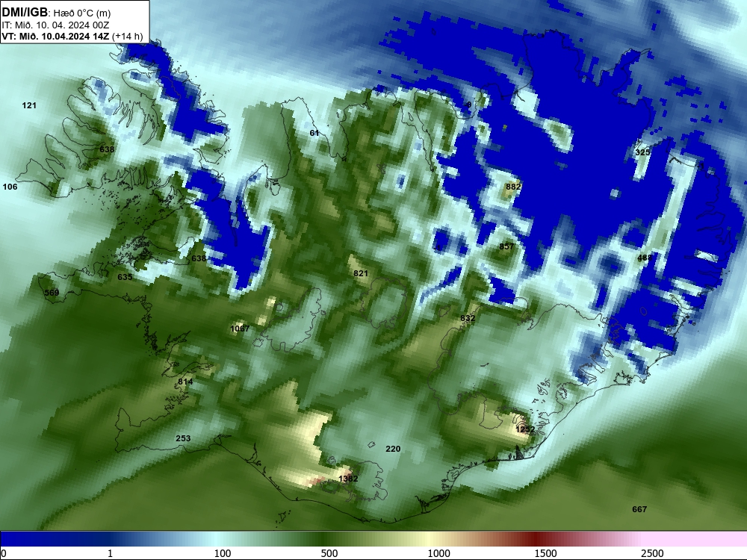Select the 857 height label
Viewport: 747px width, 560px height.
click(506, 246)
